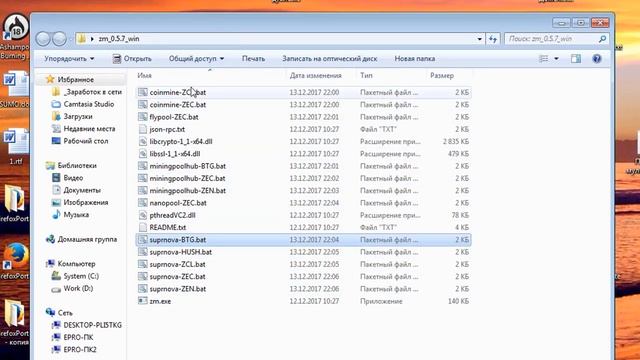The image size is (640, 360).
Task: Click the README.txt file icon
Action: pos(142,227)
